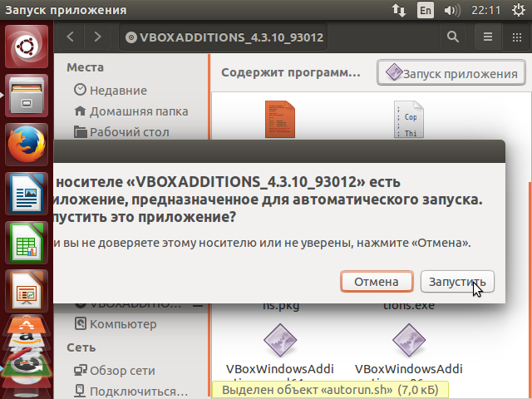Open the system power menu icon
This screenshot has height=399, width=532.
(518, 10)
